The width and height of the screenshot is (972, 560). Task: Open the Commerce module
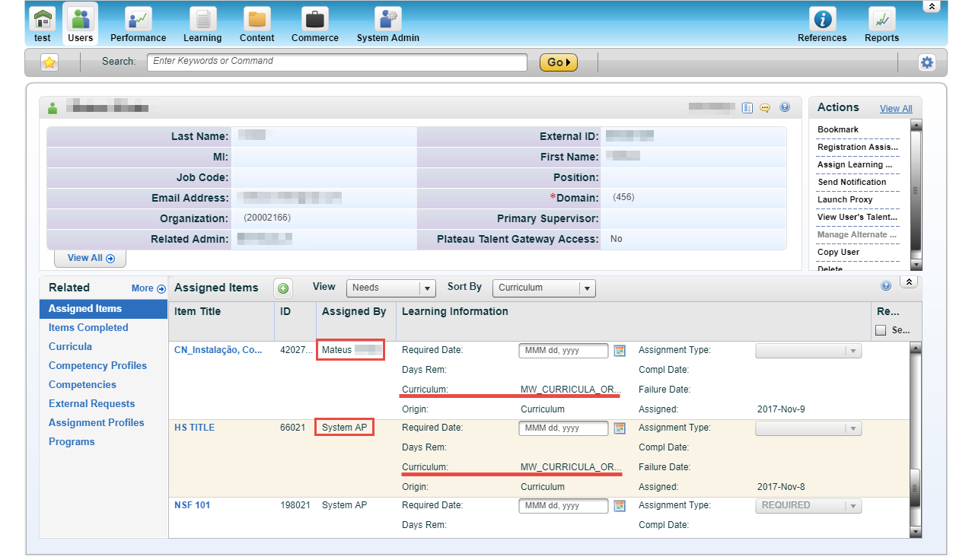pyautogui.click(x=315, y=24)
